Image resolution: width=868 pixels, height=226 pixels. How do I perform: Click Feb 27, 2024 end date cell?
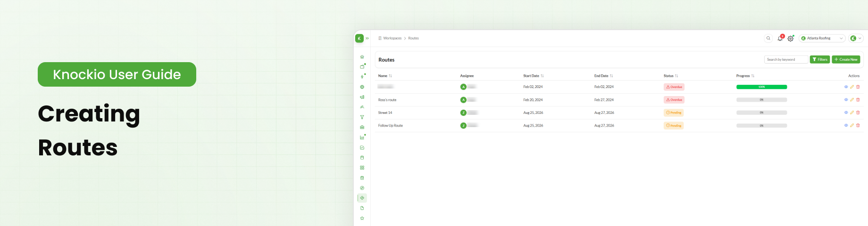coord(604,100)
